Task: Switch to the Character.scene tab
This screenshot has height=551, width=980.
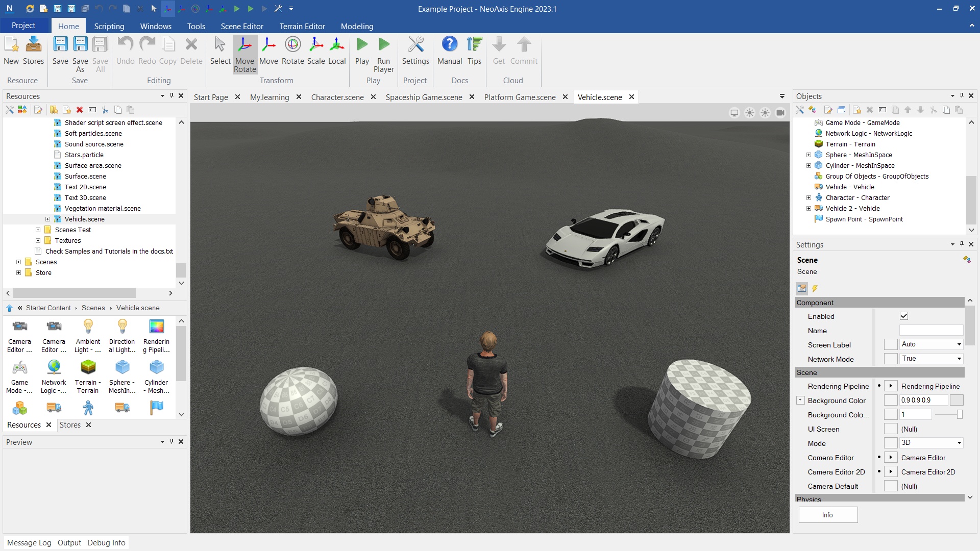Action: (x=337, y=97)
